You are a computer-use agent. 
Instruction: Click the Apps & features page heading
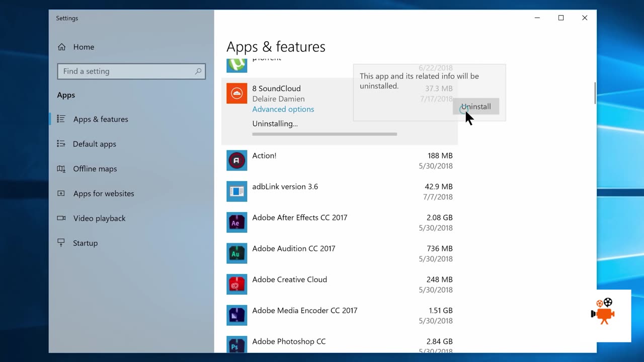[276, 47]
